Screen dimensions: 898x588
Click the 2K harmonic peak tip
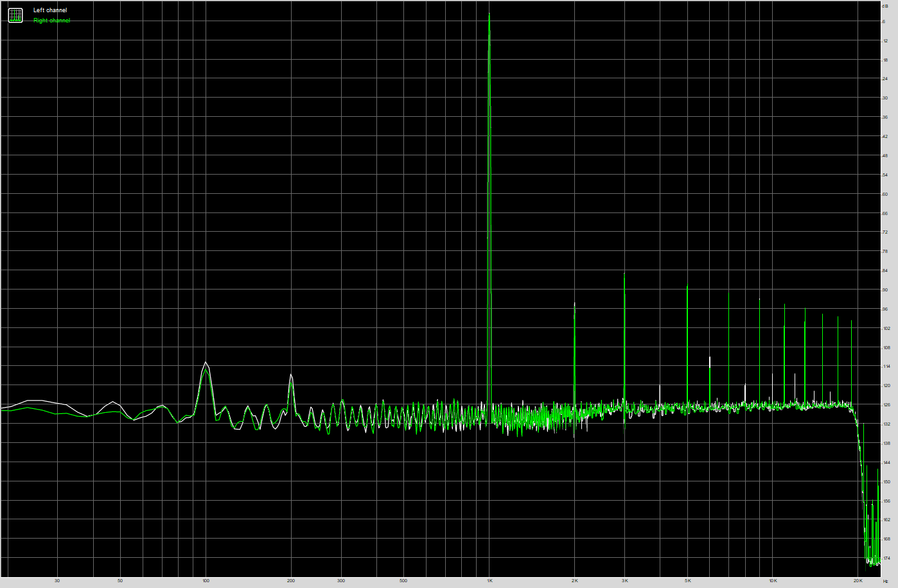574,303
